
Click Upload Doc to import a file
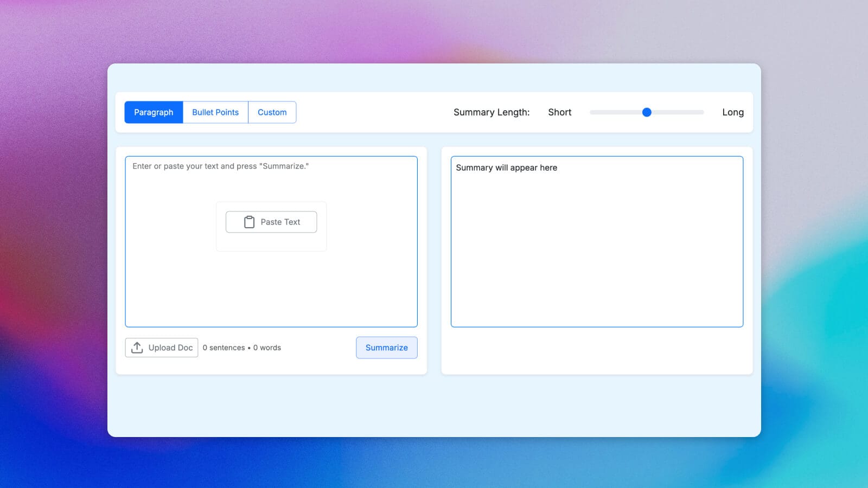point(161,348)
